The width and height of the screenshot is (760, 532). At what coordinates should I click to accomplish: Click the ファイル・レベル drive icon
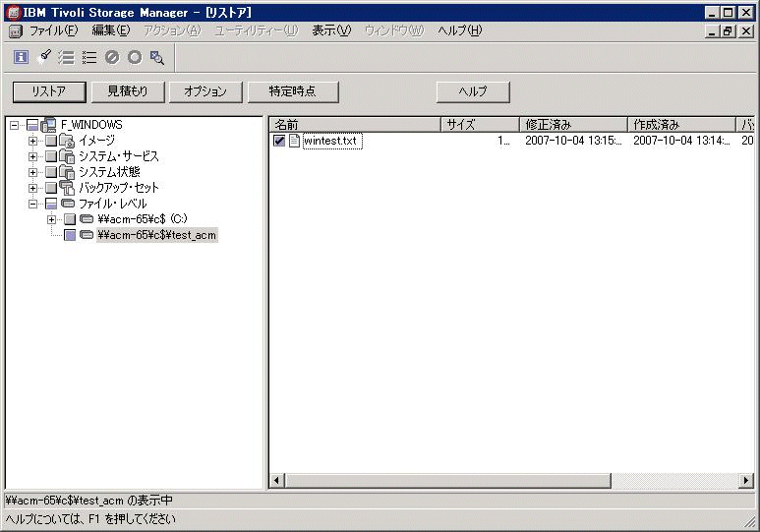click(x=68, y=204)
